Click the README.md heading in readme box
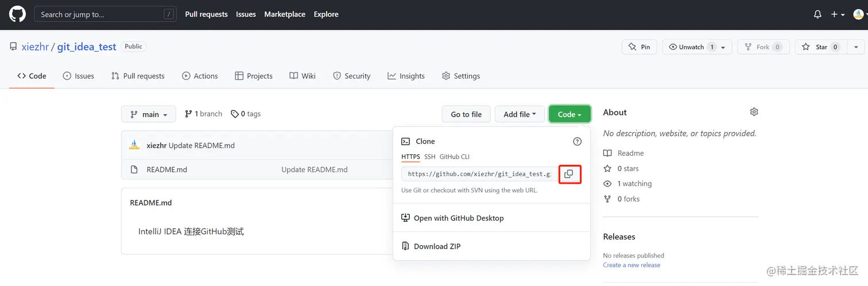The height and width of the screenshot is (286, 868). (150, 203)
